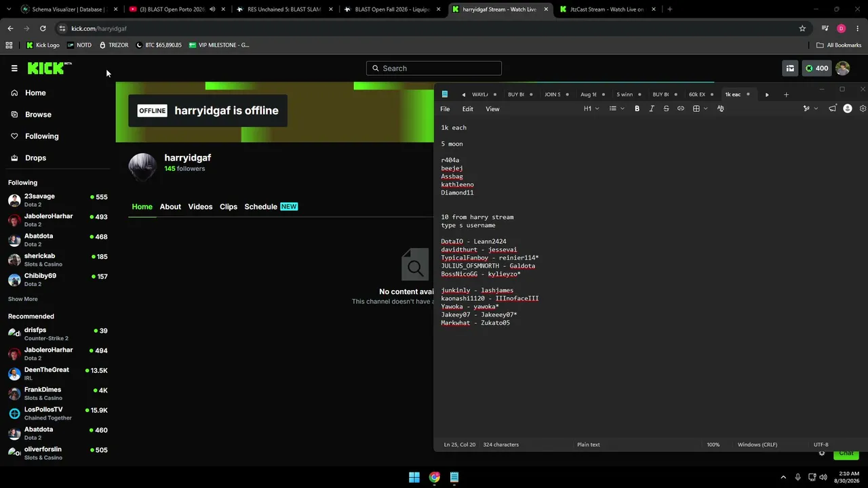Switch to the About tab on Kick

pyautogui.click(x=170, y=207)
